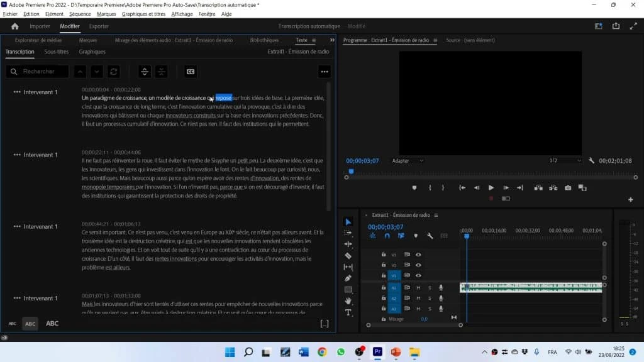Click Windows Start button
The image size is (644, 362).
[x=230, y=352]
